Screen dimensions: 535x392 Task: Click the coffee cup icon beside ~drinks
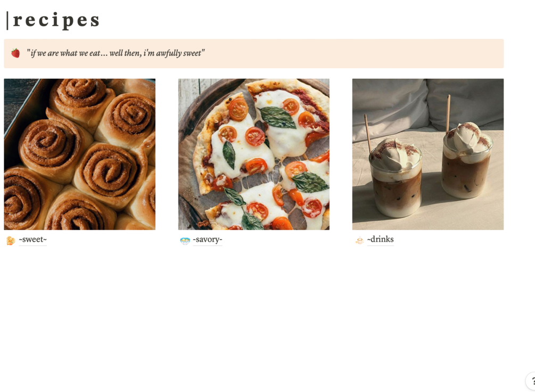click(x=359, y=241)
